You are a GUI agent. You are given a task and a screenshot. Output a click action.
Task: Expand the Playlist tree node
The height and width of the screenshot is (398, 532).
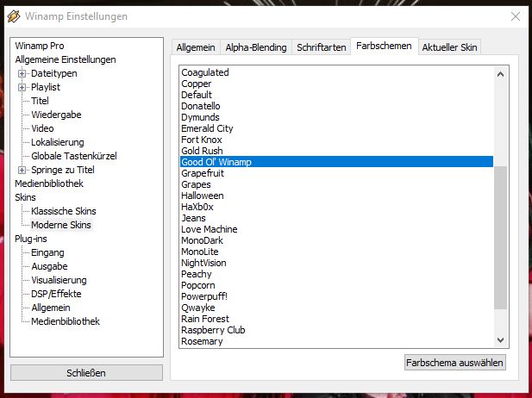click(x=22, y=88)
